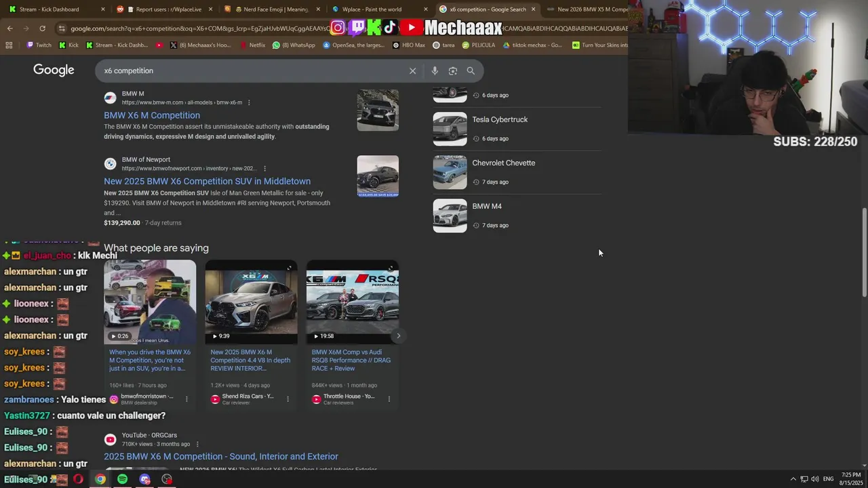Open New 2025 BMW X6 Competition SUV link
The image size is (868, 488).
[x=207, y=181]
